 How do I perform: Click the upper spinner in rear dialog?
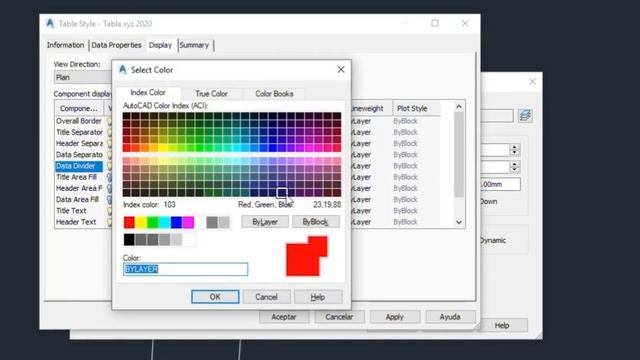click(514, 149)
